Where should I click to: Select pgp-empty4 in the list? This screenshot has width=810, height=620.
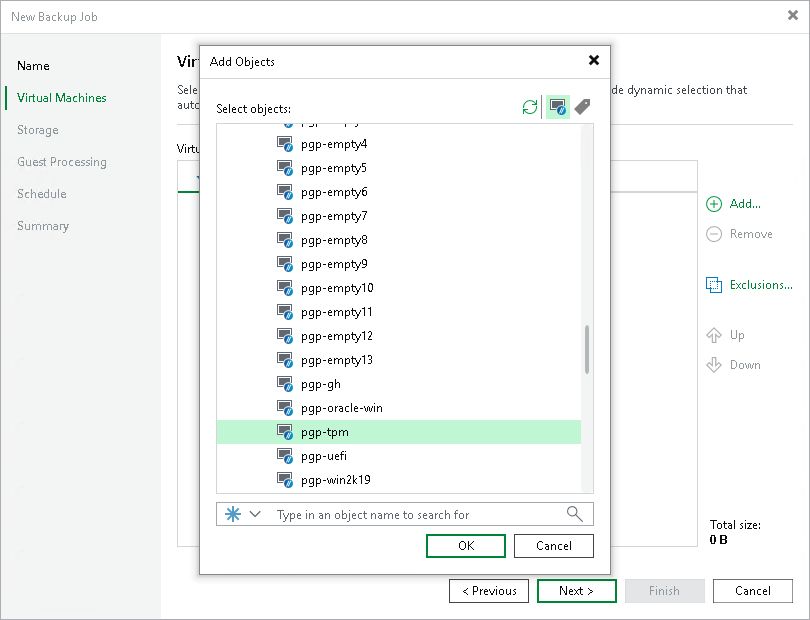pos(334,144)
